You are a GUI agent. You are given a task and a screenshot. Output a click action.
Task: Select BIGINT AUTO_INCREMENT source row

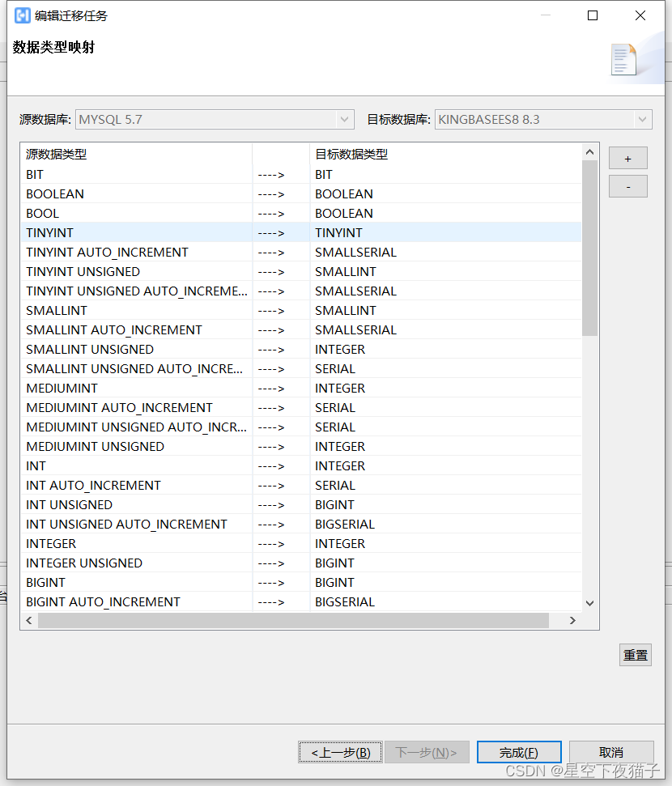[x=136, y=602]
